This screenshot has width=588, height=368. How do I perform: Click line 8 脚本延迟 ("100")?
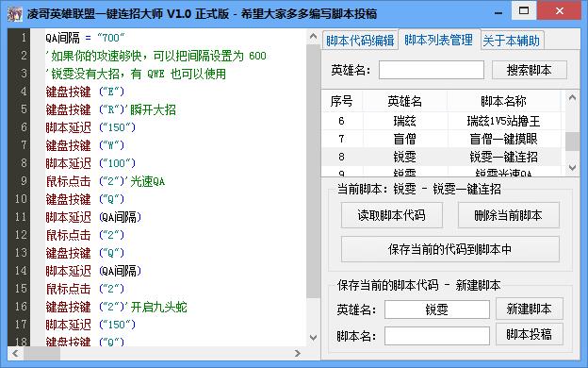coord(90,163)
